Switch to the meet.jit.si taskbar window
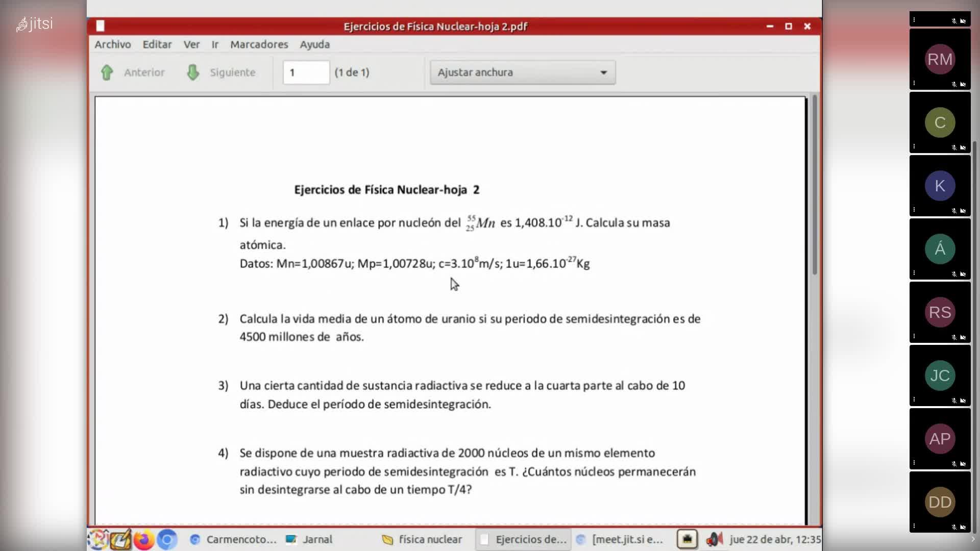 coord(620,539)
